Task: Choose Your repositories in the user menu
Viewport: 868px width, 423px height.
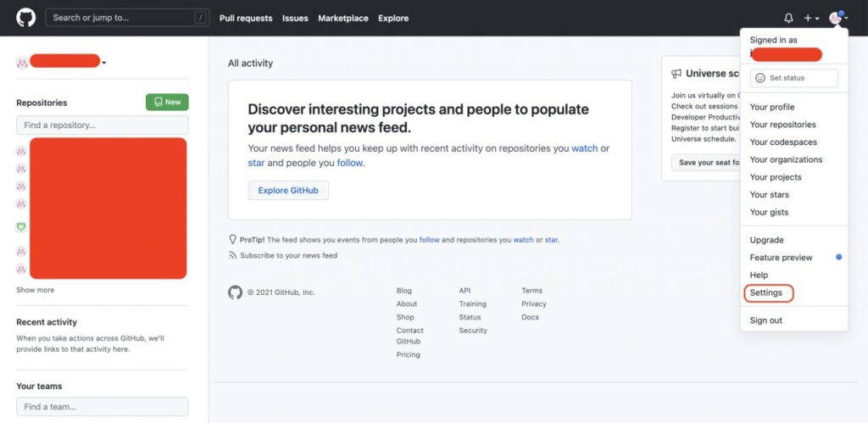Action: click(x=782, y=125)
